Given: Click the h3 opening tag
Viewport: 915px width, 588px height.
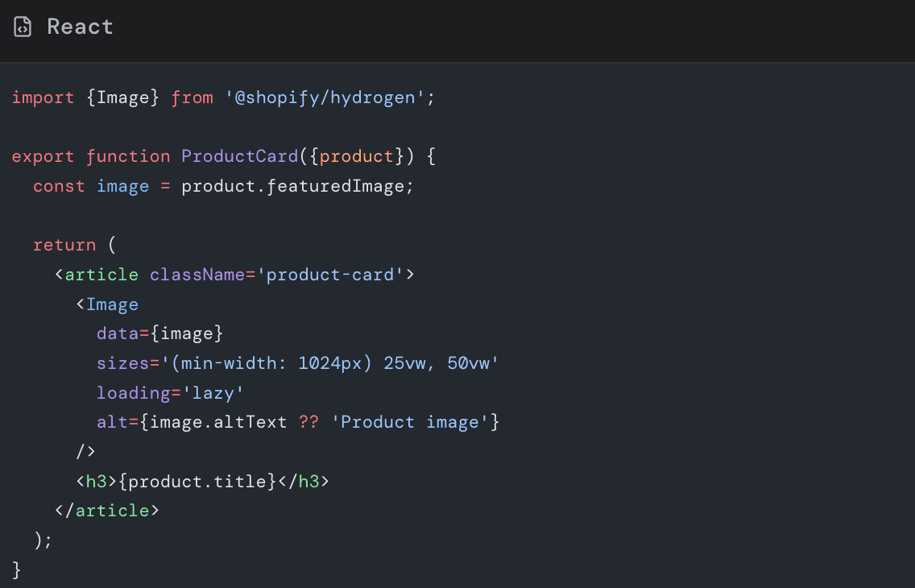Looking at the screenshot, I should click(96, 481).
